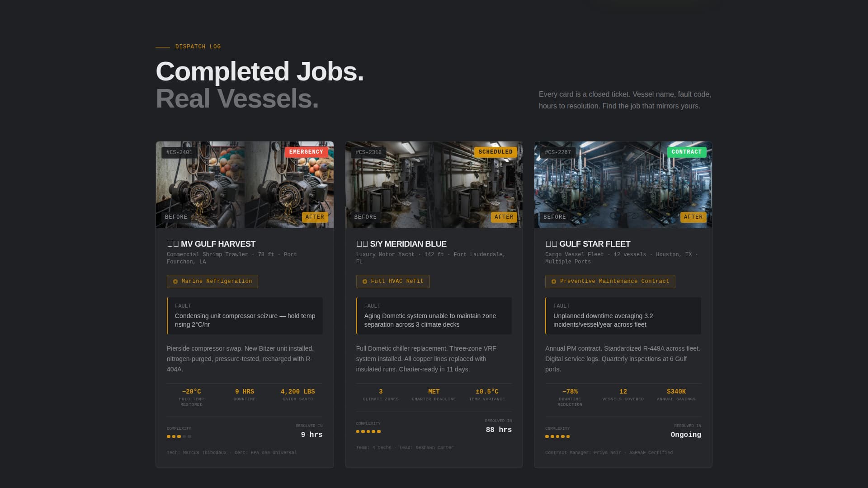This screenshot has height=488, width=868.
Task: Toggle the BEFORE view on Meridian Blue card
Action: pos(366,217)
